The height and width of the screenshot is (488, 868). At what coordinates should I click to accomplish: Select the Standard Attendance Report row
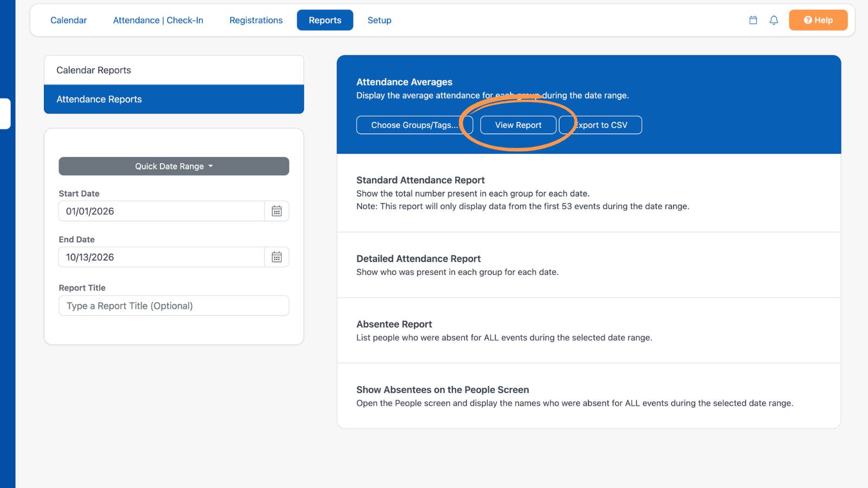coord(589,193)
